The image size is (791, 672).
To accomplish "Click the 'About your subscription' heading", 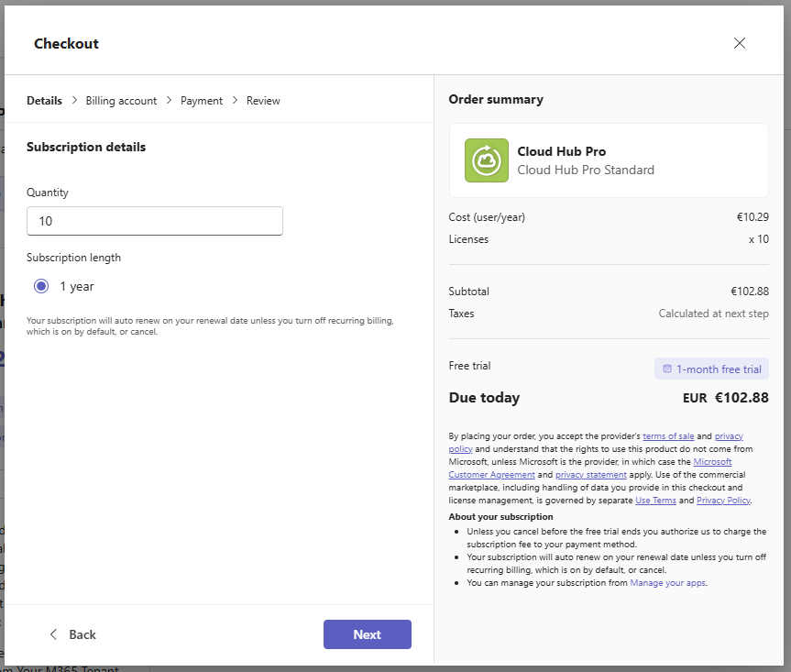I will coord(500,517).
